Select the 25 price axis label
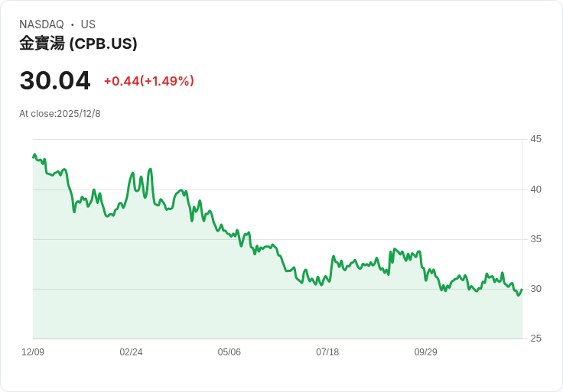Image resolution: width=563 pixels, height=392 pixels. (535, 339)
